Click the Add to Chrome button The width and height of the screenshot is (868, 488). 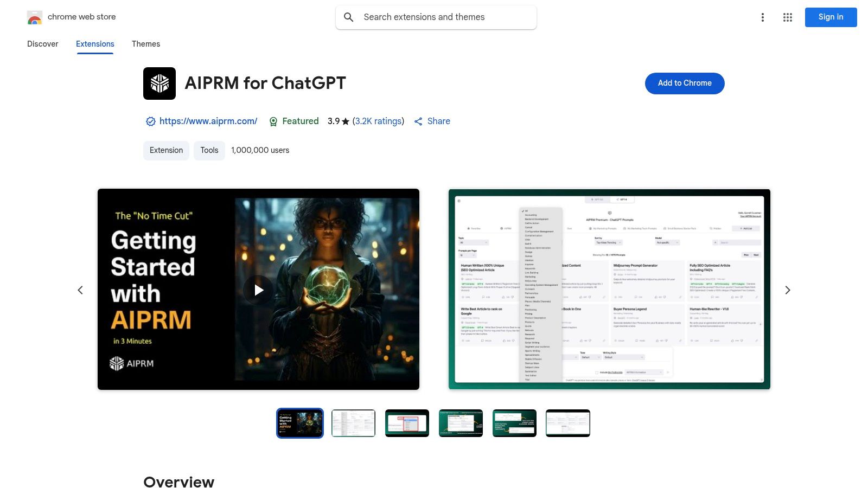[x=684, y=83]
